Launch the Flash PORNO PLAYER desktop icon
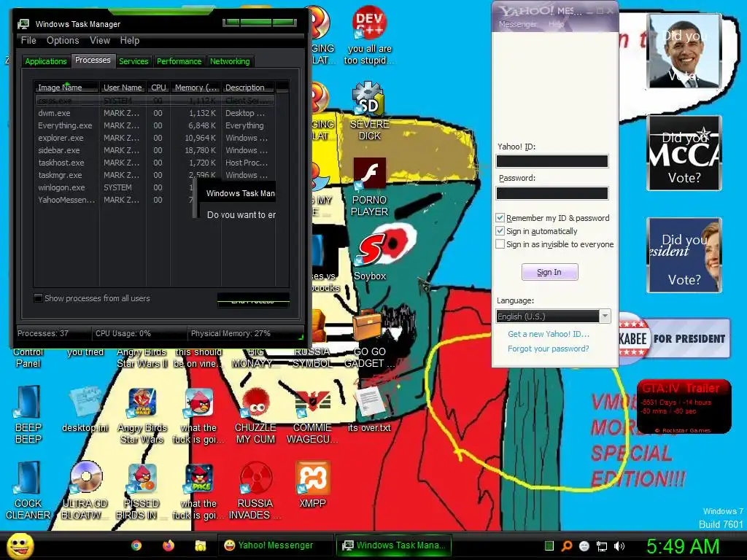747x560 pixels. [369, 174]
